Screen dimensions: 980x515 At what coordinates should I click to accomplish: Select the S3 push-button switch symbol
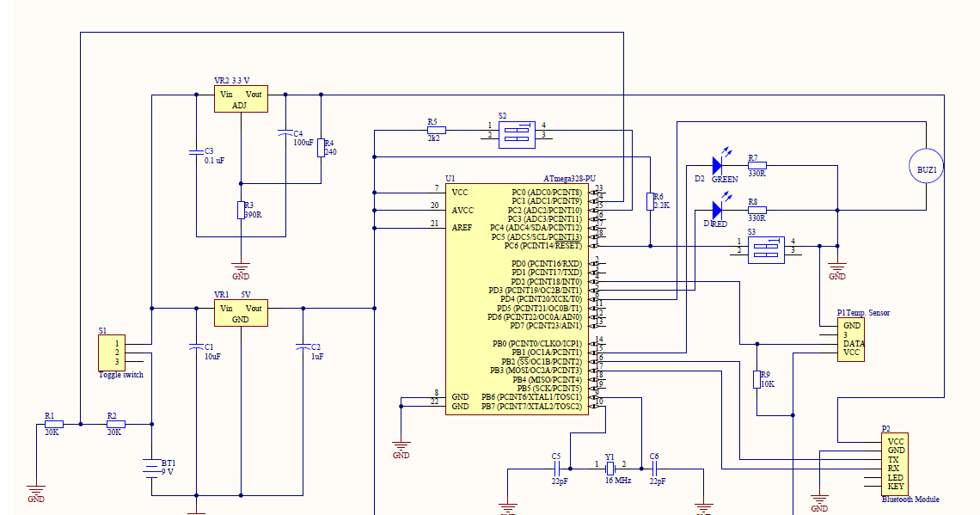click(766, 250)
